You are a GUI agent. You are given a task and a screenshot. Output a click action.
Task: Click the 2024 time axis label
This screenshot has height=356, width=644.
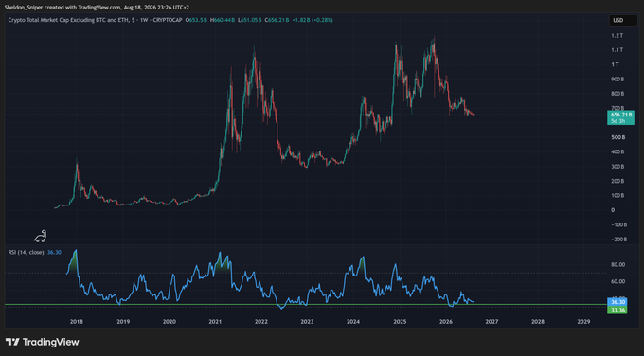pyautogui.click(x=353, y=322)
